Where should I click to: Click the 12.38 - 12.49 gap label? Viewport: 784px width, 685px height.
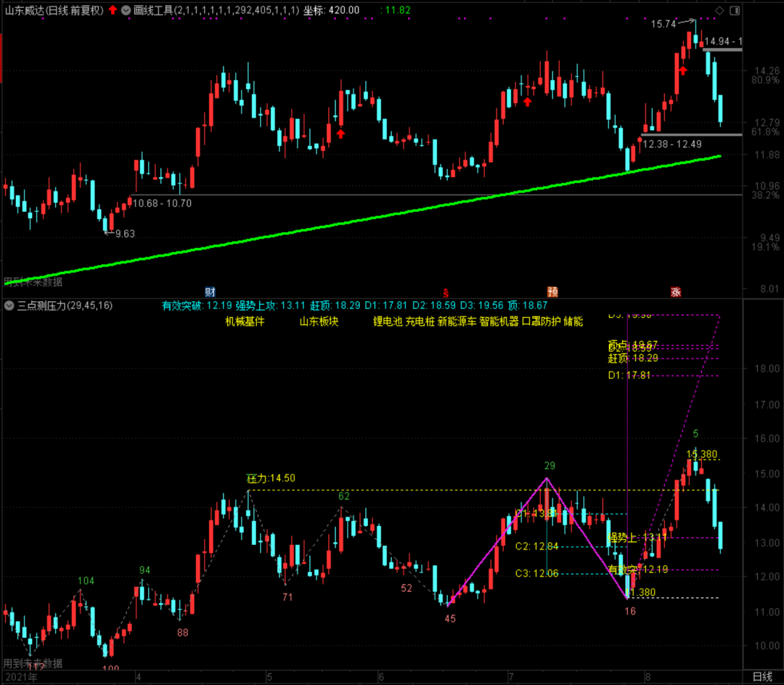click(x=672, y=144)
